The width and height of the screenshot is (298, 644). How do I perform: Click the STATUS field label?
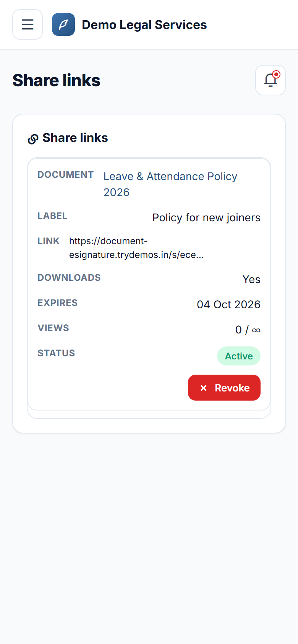pos(56,353)
